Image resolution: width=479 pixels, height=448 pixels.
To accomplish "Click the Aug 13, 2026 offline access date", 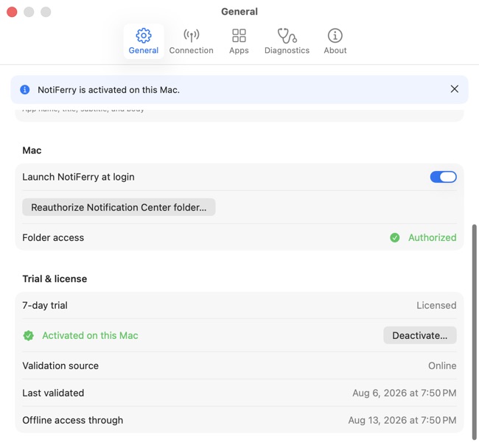I will [x=402, y=420].
